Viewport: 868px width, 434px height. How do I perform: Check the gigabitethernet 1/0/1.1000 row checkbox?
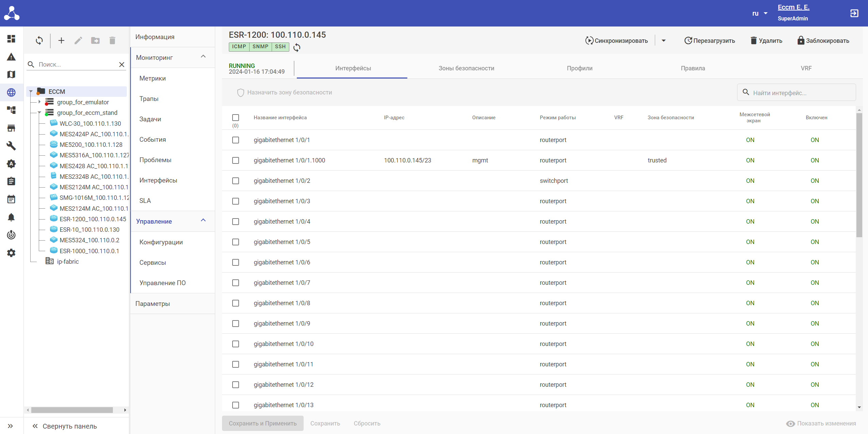pyautogui.click(x=236, y=160)
